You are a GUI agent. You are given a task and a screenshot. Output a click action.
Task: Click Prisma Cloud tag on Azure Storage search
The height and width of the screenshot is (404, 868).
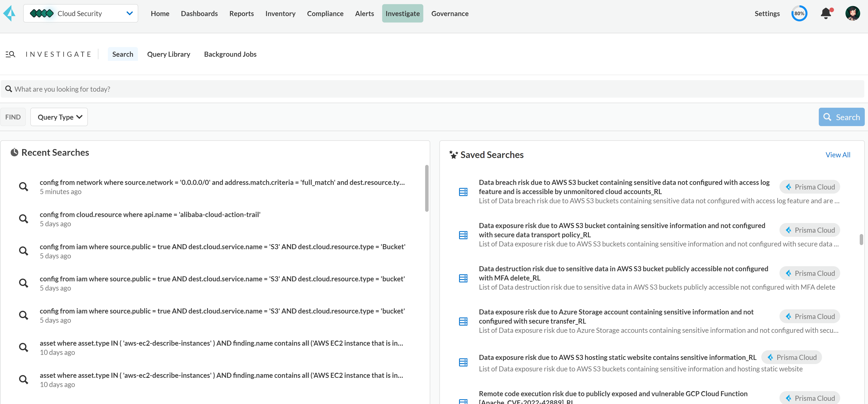pyautogui.click(x=810, y=316)
